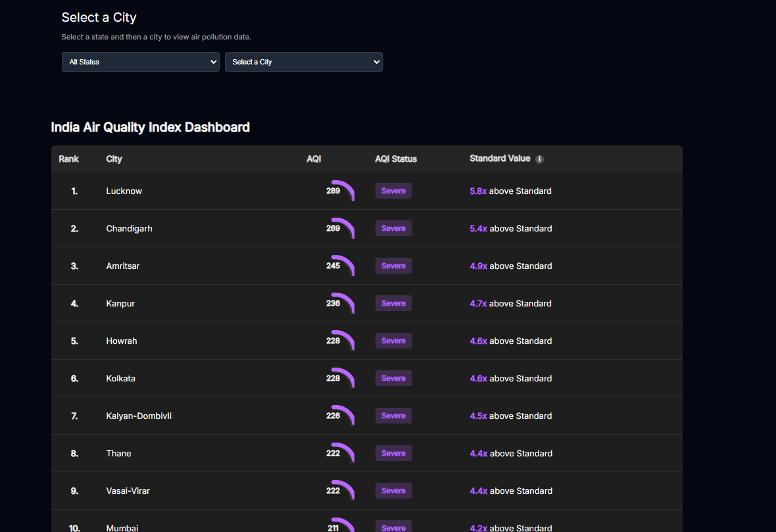Open the All States dropdown
This screenshot has height=532, width=776.
point(140,62)
